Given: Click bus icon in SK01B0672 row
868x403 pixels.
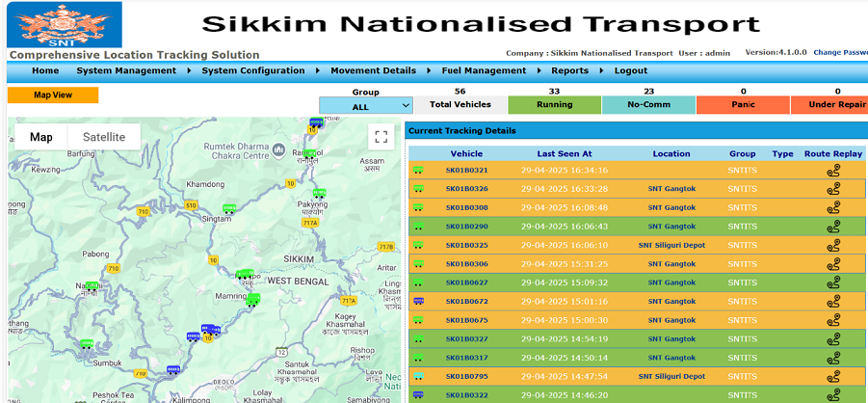Looking at the screenshot, I should coord(418,301).
